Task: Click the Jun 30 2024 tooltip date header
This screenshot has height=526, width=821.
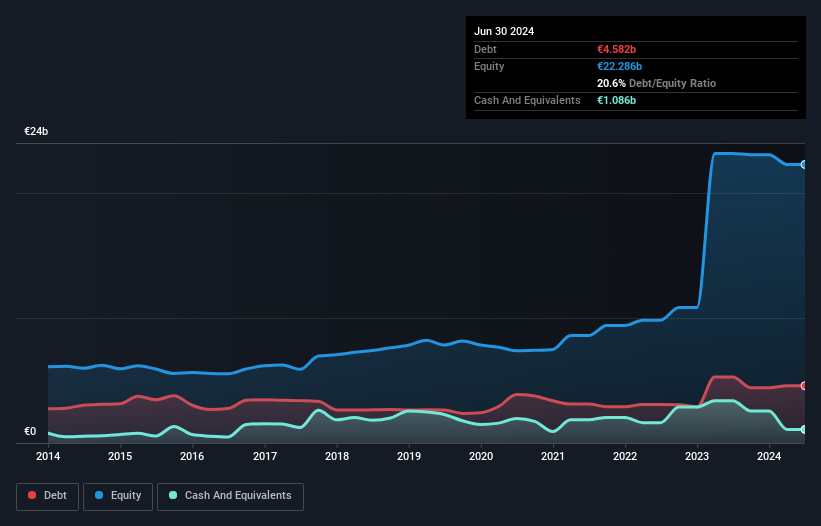Action: tap(504, 31)
